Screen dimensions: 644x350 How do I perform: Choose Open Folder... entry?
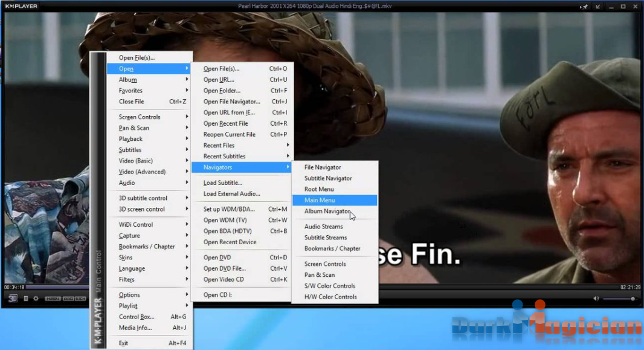coord(242,91)
